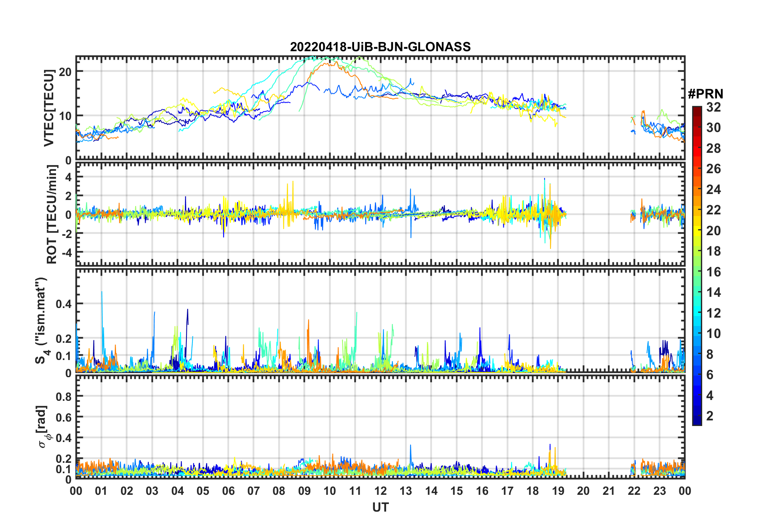Viewport: 761px width, 532px height.
Task: Click the plot title 20220418-UiB-BJN-GLONASS
Action: point(380,47)
